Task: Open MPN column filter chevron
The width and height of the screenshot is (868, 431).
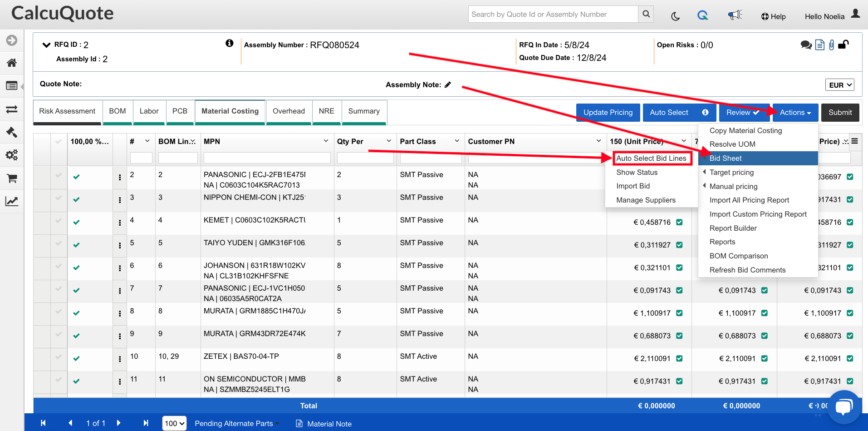Action: [x=326, y=141]
